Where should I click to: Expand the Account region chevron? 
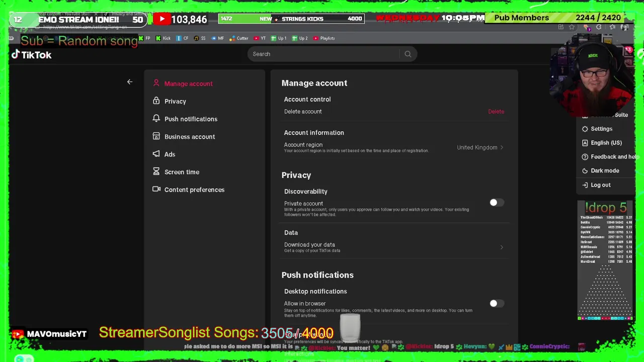point(502,147)
